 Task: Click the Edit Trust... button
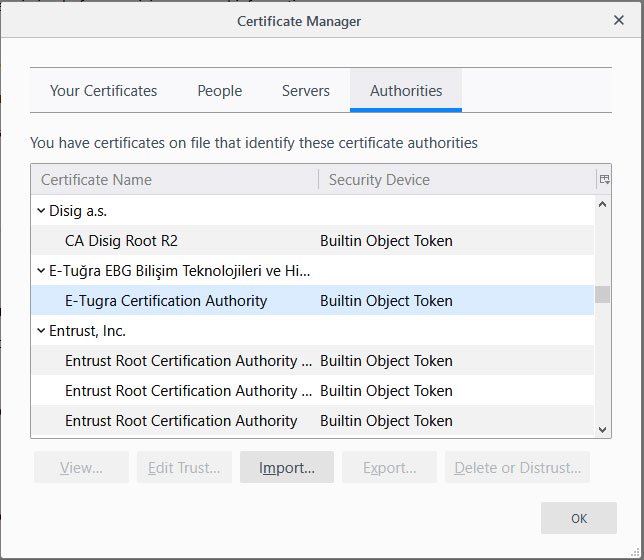tap(184, 467)
